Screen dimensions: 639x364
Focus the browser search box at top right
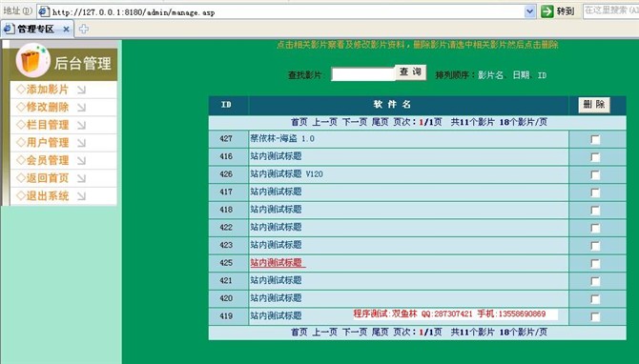(610, 11)
